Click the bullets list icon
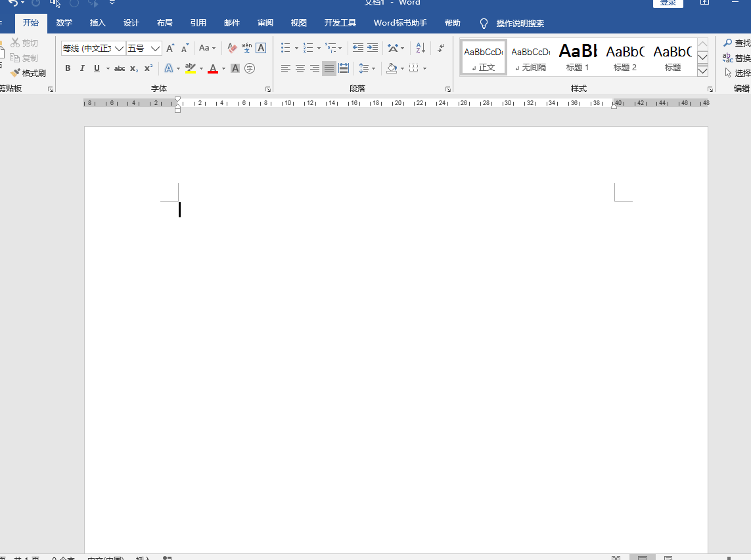 [x=285, y=48]
